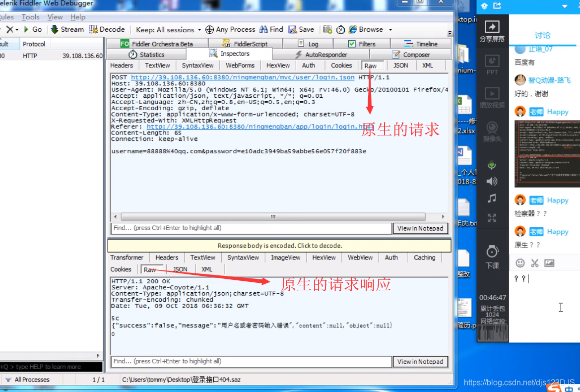The width and height of the screenshot is (580, 392).
Task: Select request Cookies inspector tab
Action: point(341,65)
